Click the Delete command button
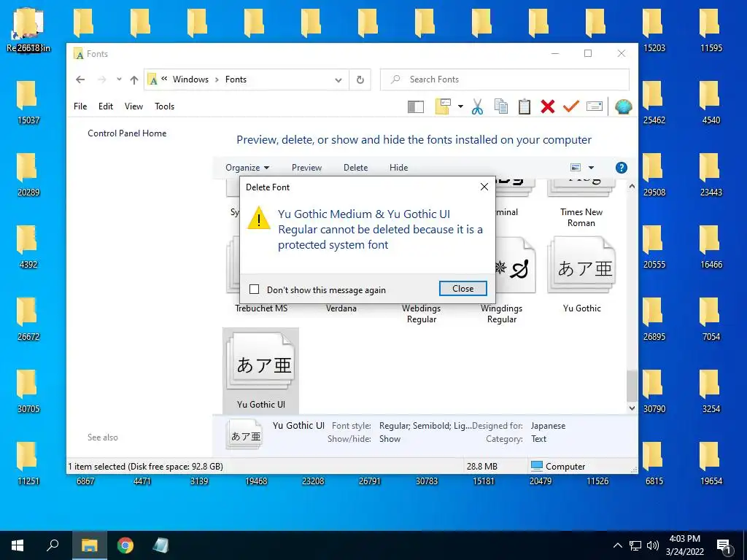The height and width of the screenshot is (560, 747). 355,168
